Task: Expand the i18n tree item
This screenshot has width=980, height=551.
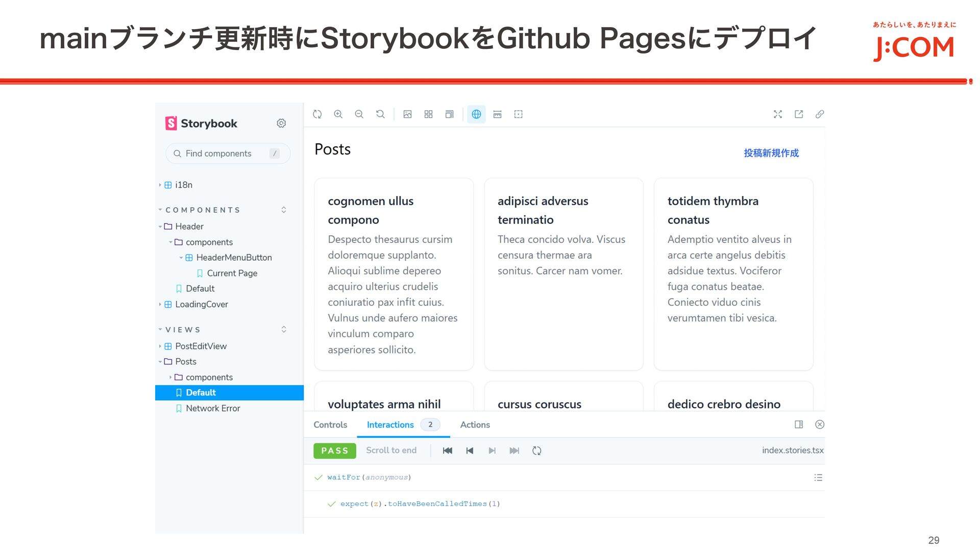Action: coord(183,185)
